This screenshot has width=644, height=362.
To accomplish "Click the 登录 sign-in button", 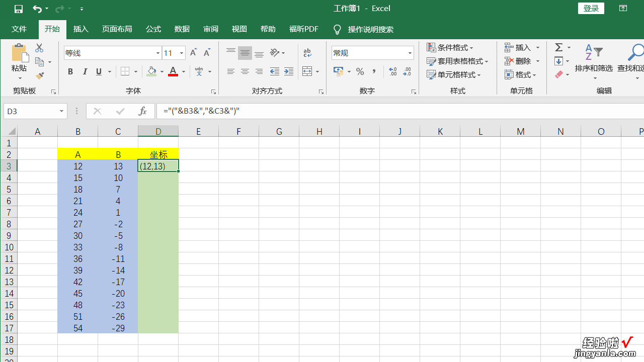I will 591,8.
